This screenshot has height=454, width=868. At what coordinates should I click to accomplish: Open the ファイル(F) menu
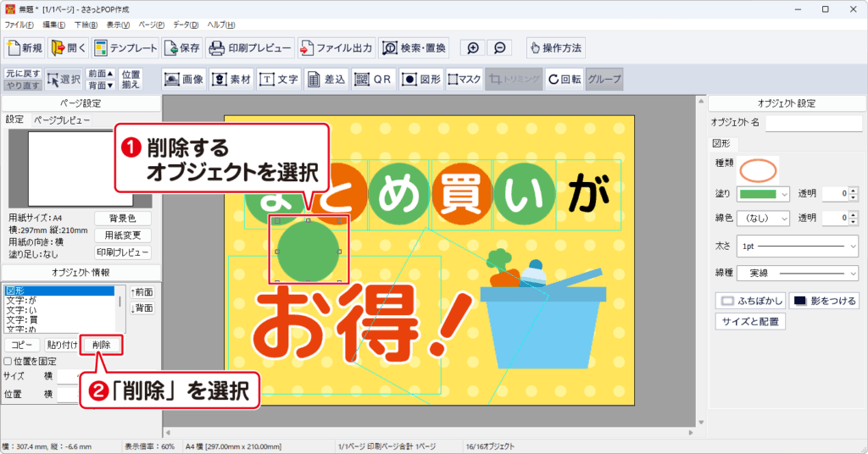(x=19, y=25)
